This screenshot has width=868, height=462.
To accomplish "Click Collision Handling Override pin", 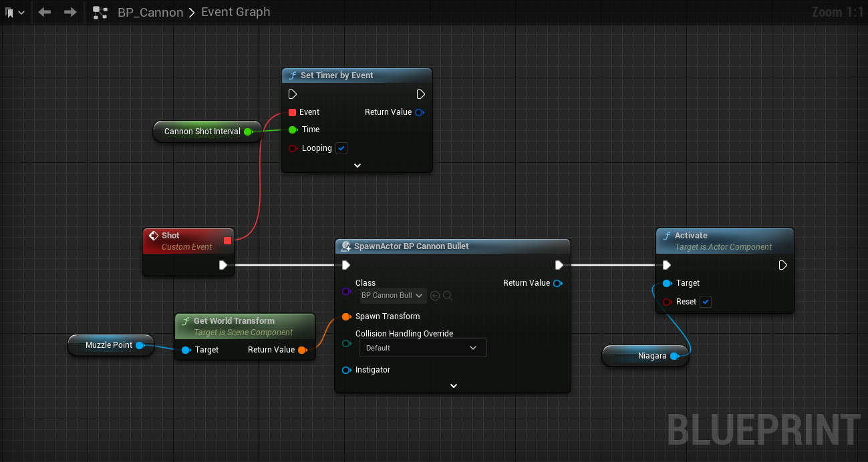I will coord(346,343).
